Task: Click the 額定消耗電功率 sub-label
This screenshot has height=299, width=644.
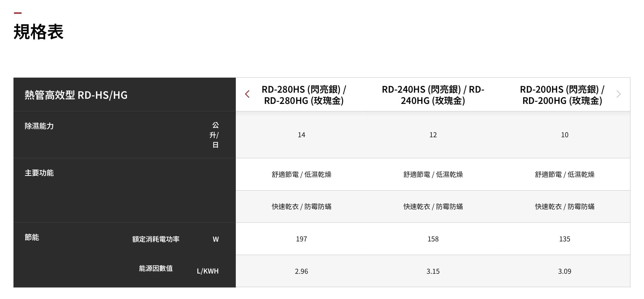Action: click(156, 239)
